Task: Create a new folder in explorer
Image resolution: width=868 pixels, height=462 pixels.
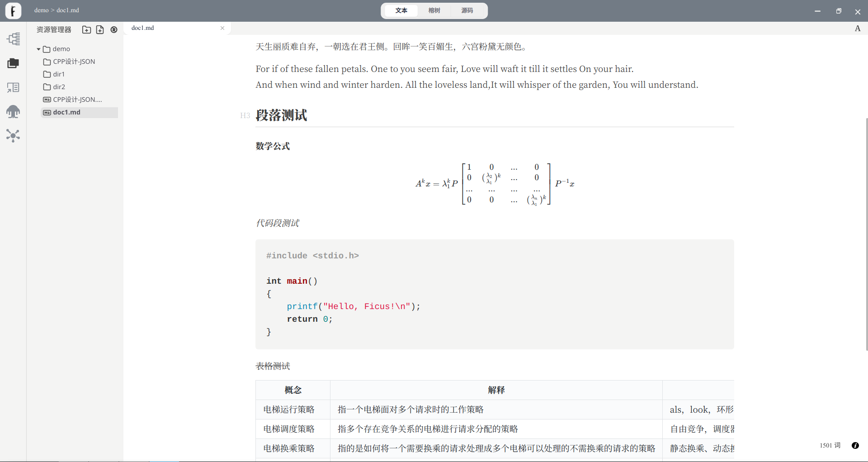Action: (86, 30)
